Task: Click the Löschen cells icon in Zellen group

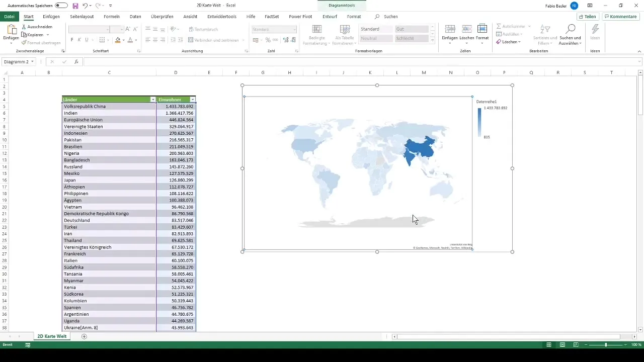Action: pyautogui.click(x=466, y=29)
